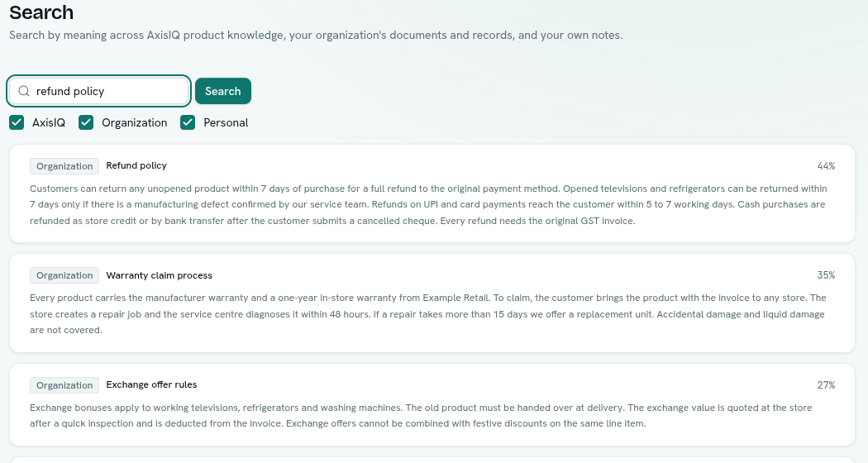
Task: Click the magnifier icon in search box
Action: click(x=24, y=91)
